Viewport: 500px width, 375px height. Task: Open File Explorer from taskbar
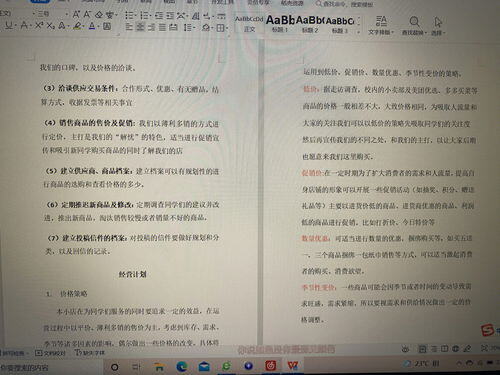pyautogui.click(x=159, y=367)
